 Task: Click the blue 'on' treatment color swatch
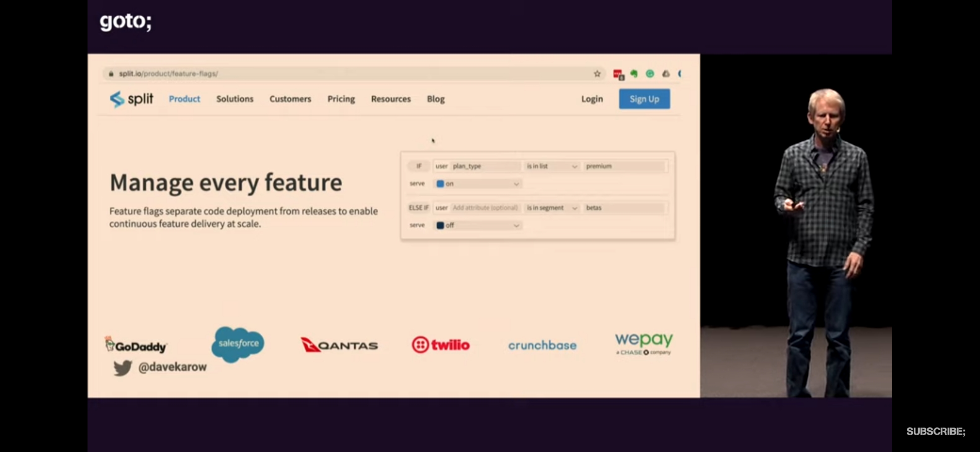tap(440, 184)
